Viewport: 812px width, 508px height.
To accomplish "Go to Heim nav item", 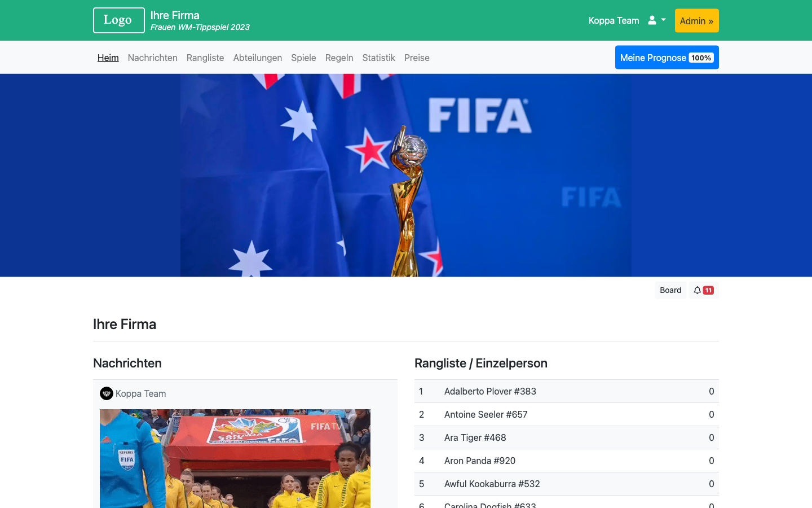I will (108, 58).
